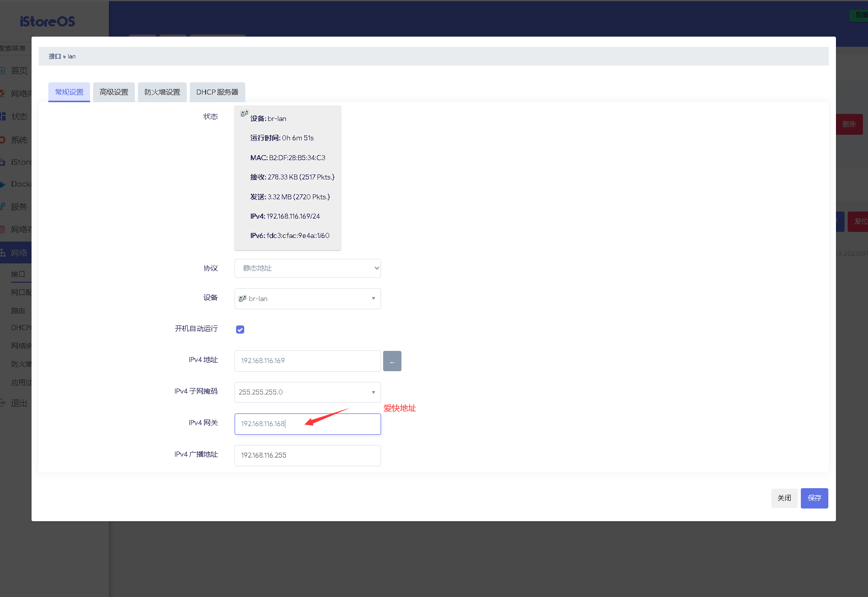Click the IPv4 broadcast address field

coord(307,456)
